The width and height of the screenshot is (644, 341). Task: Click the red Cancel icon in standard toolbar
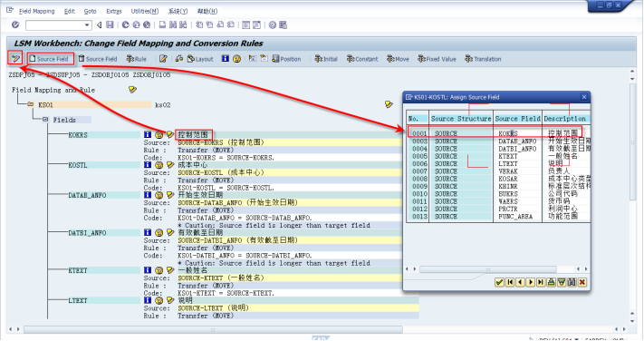pyautogui.click(x=147, y=25)
